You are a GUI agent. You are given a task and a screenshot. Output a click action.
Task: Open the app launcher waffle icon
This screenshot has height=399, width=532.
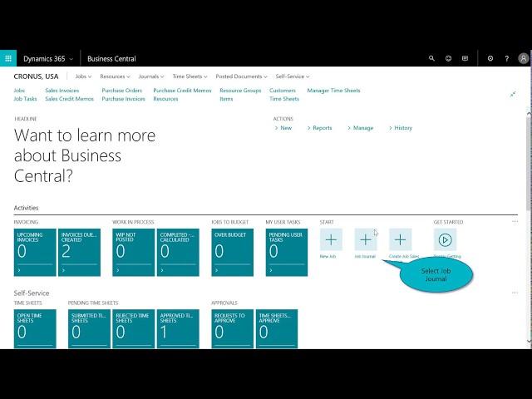pyautogui.click(x=8, y=58)
